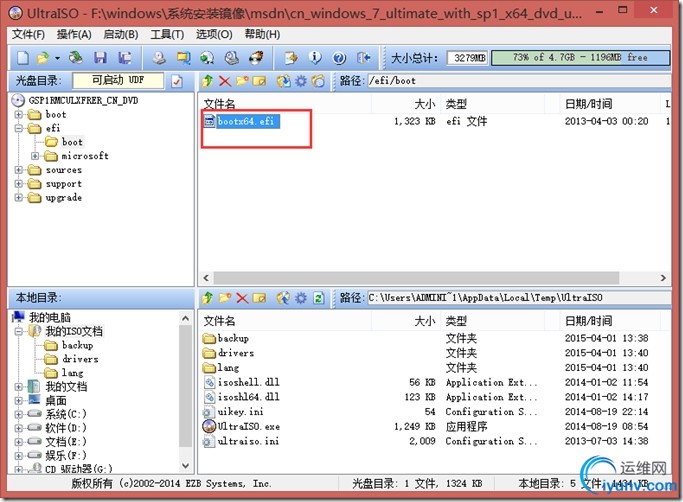Click New Folder icon in disc pane toolbar
This screenshot has height=502, width=683.
[242, 81]
